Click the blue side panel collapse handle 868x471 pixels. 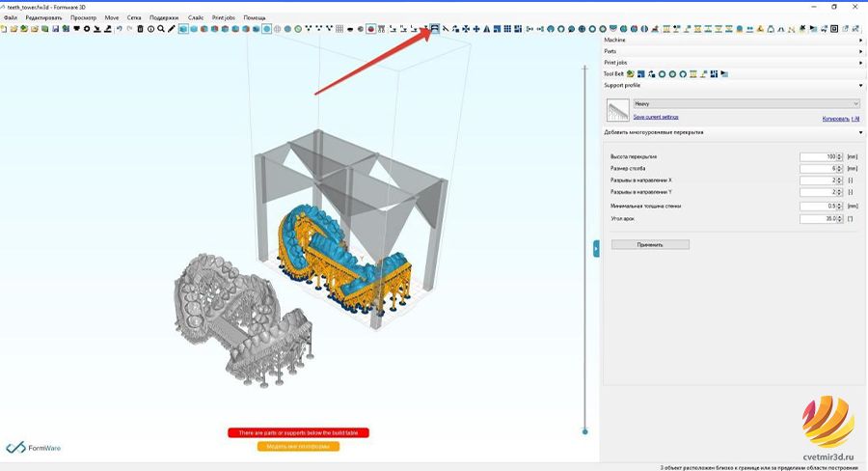pos(596,248)
